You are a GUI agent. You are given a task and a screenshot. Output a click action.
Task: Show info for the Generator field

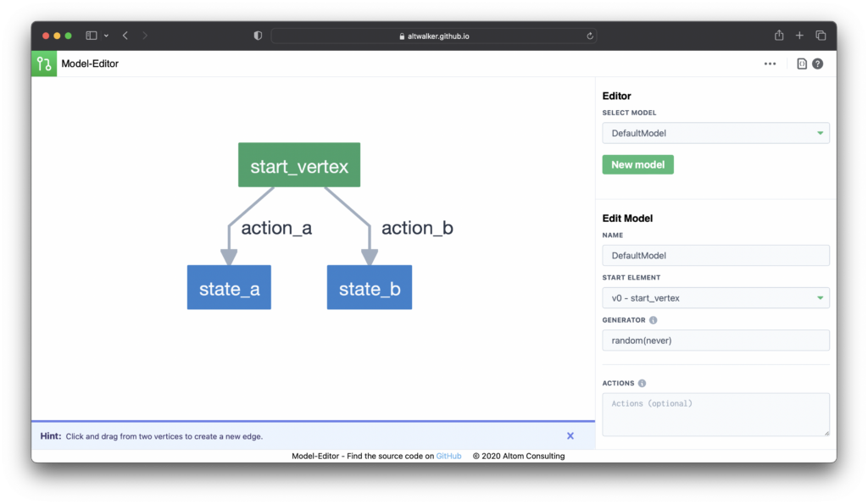click(x=654, y=320)
